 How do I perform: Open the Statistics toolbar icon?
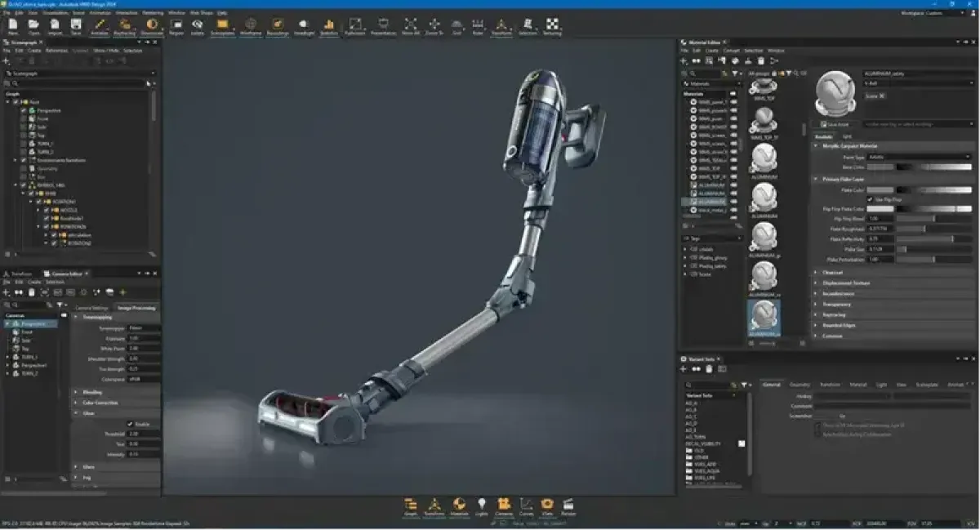tap(329, 26)
